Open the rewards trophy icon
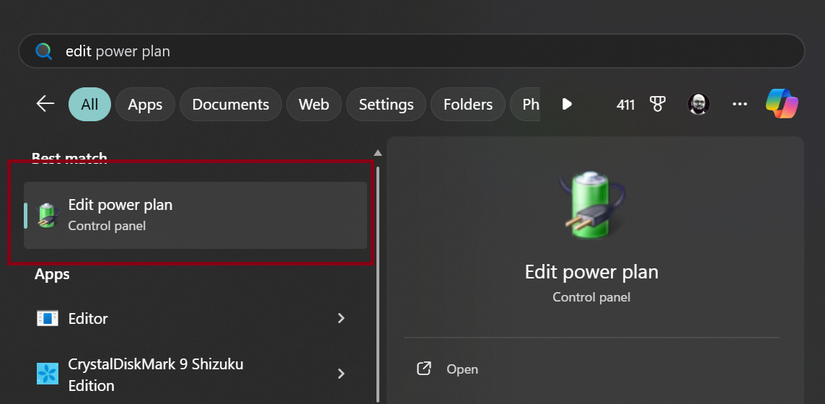825x404 pixels. coord(657,104)
